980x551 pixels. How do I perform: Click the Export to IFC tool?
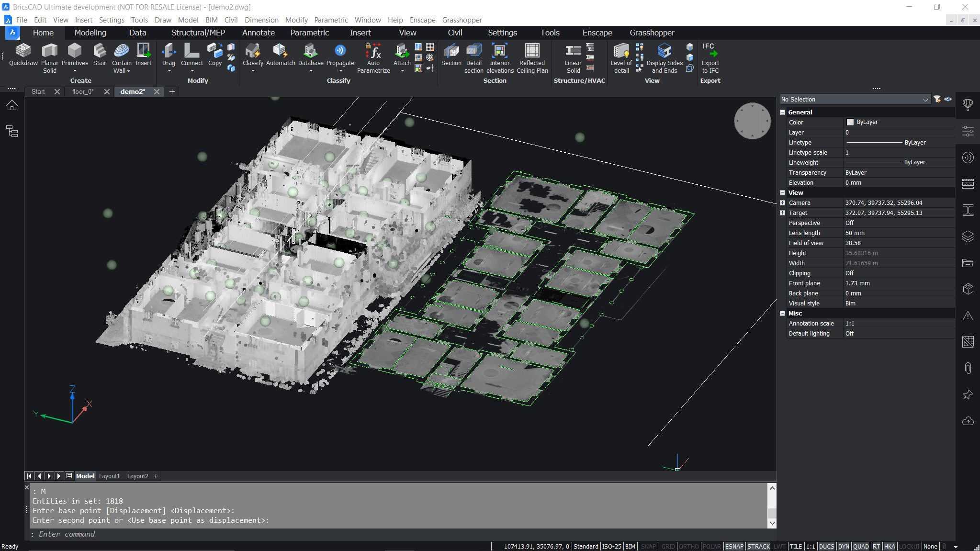tap(710, 55)
